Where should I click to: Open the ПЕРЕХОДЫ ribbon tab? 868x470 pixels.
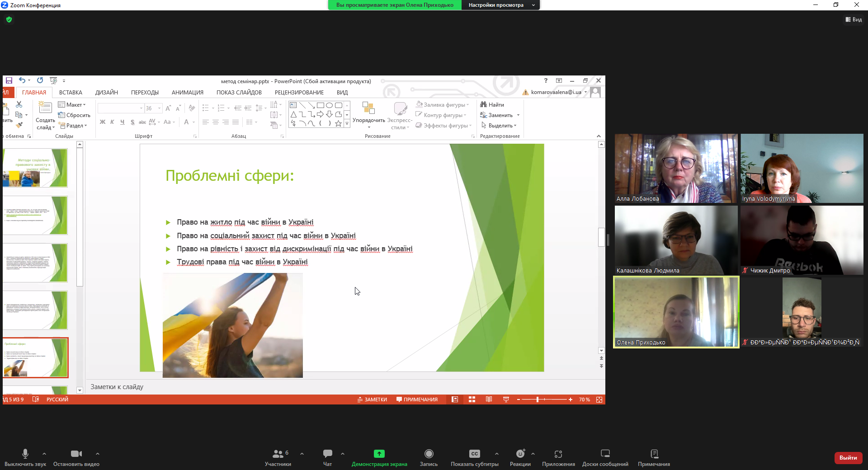coord(145,93)
